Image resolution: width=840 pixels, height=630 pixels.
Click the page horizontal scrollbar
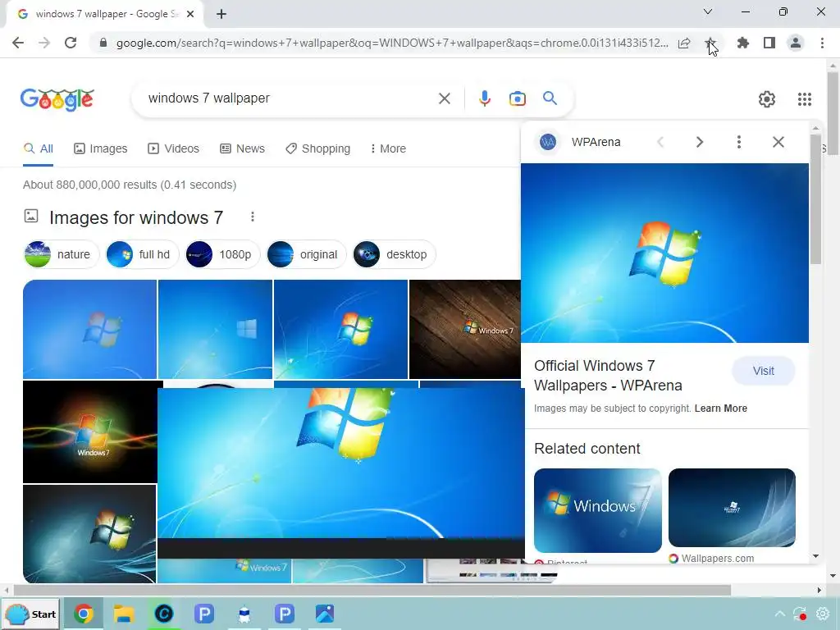coord(372,591)
